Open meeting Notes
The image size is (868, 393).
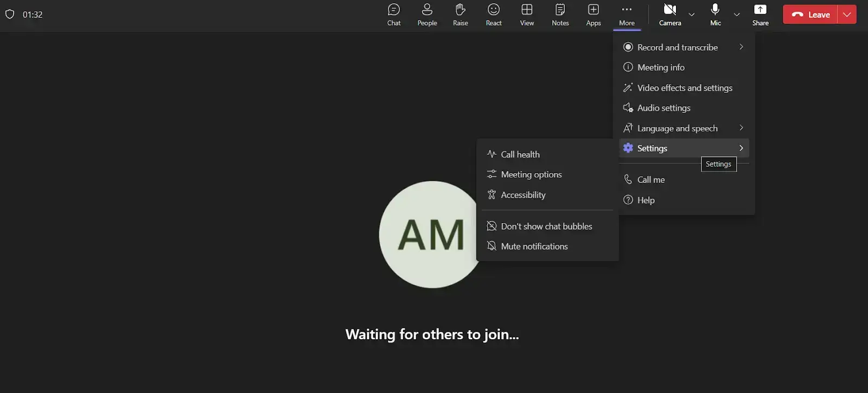click(560, 15)
